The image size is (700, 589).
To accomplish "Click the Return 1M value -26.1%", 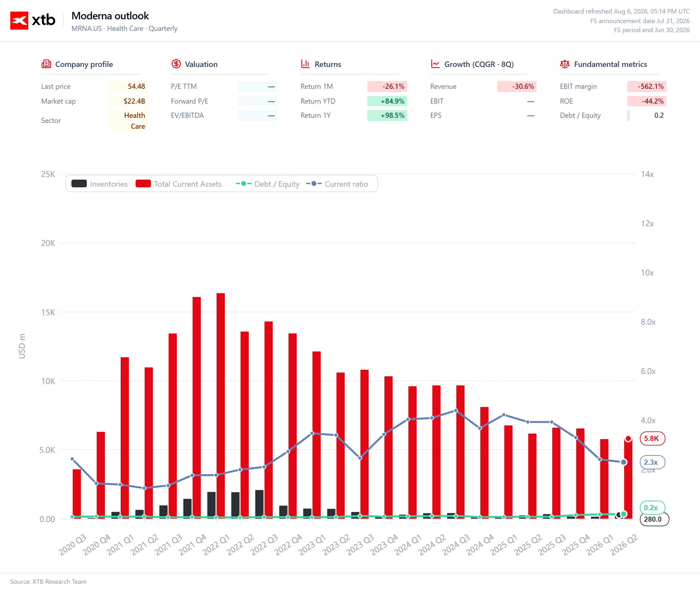I will point(387,87).
